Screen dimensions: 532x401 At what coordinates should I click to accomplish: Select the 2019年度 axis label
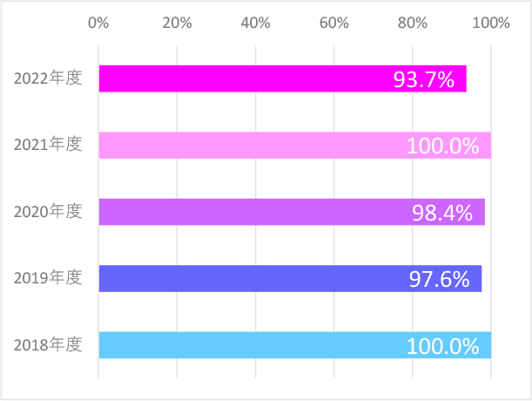48,277
